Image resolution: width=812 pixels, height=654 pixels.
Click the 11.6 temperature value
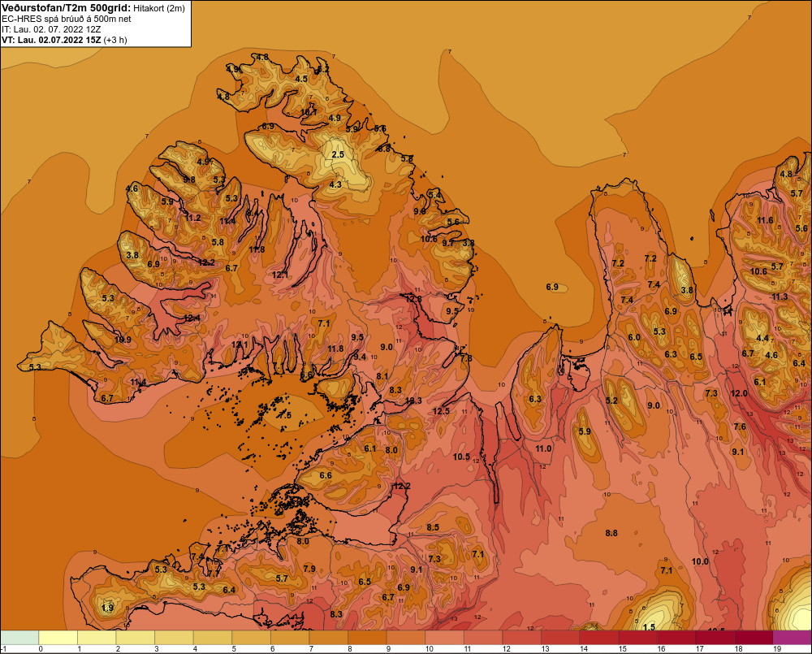click(766, 220)
